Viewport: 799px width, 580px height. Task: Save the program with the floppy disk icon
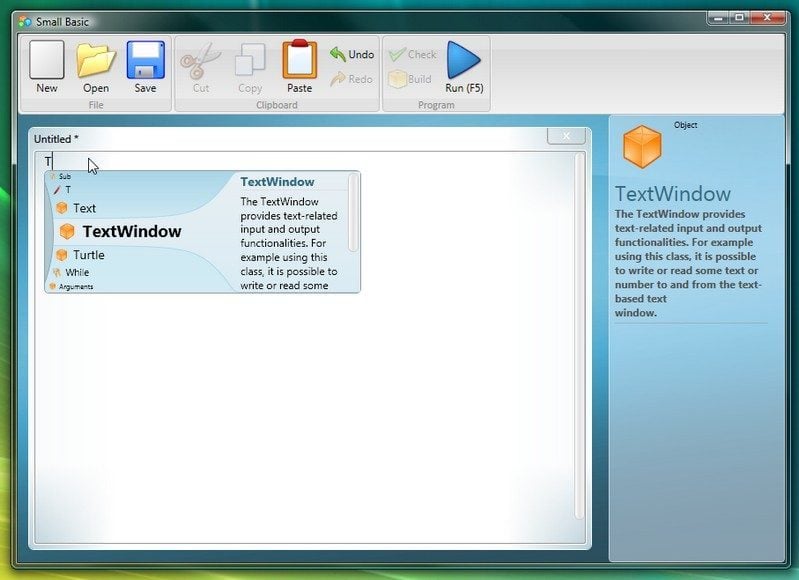pyautogui.click(x=145, y=60)
